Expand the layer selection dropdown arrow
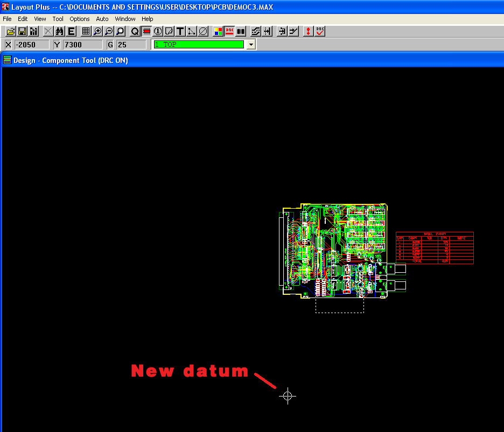The image size is (504, 432). point(251,45)
